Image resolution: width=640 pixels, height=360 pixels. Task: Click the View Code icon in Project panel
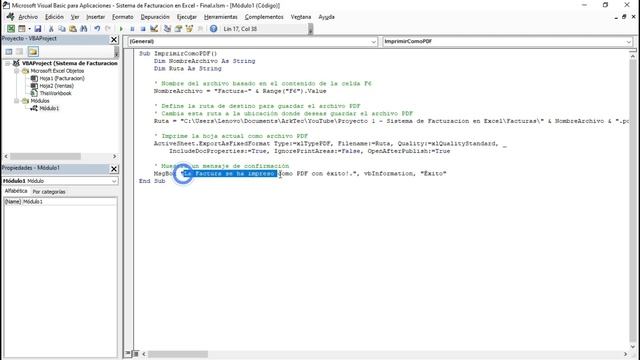[9, 51]
